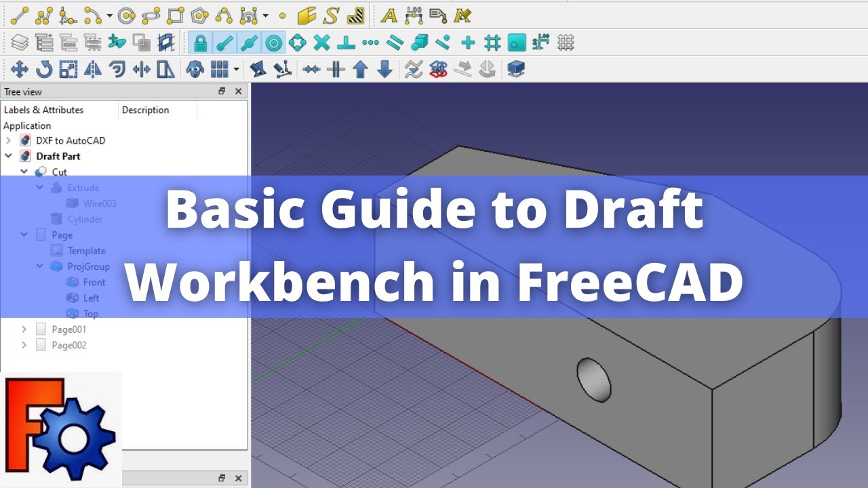Select the Clone sheep tool
The height and width of the screenshot is (488, 868).
(x=195, y=69)
